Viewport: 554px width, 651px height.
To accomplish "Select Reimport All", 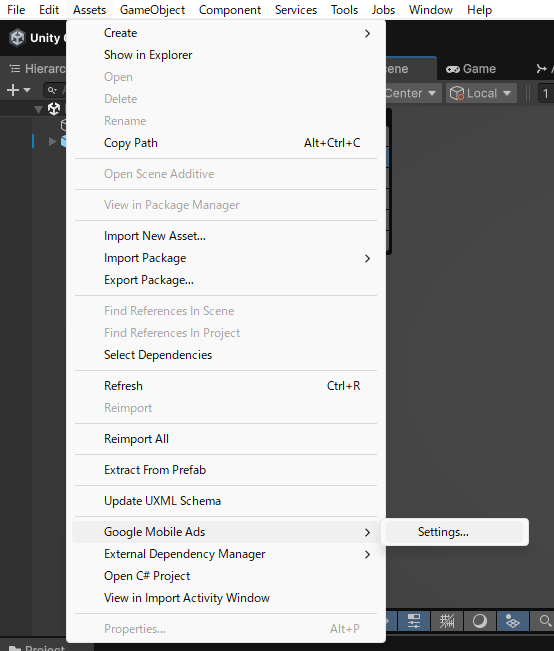I will [x=226, y=439].
